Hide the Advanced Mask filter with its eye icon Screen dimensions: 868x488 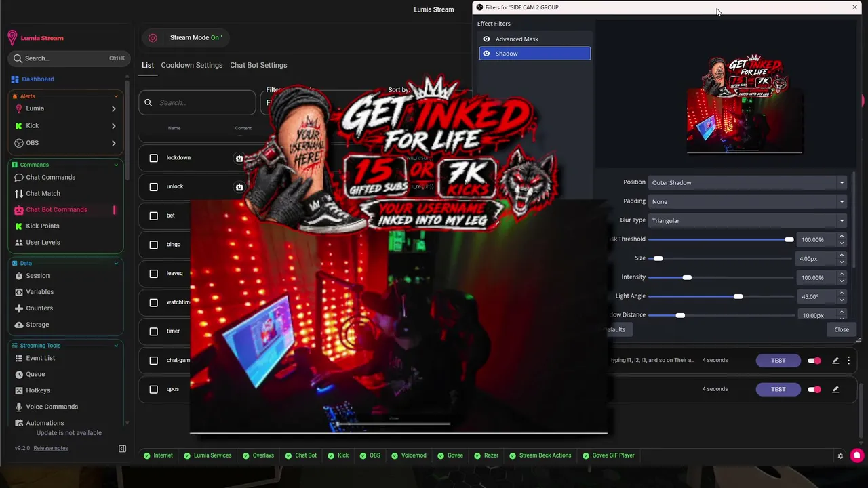click(x=486, y=39)
